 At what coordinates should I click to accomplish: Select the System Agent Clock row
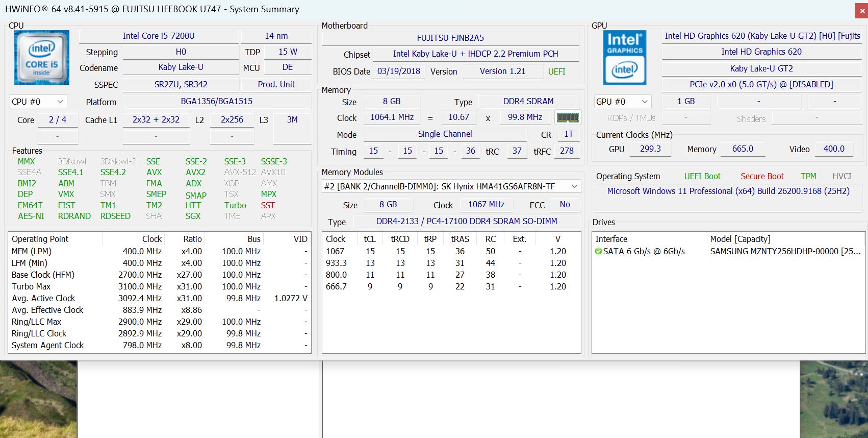(x=160, y=345)
